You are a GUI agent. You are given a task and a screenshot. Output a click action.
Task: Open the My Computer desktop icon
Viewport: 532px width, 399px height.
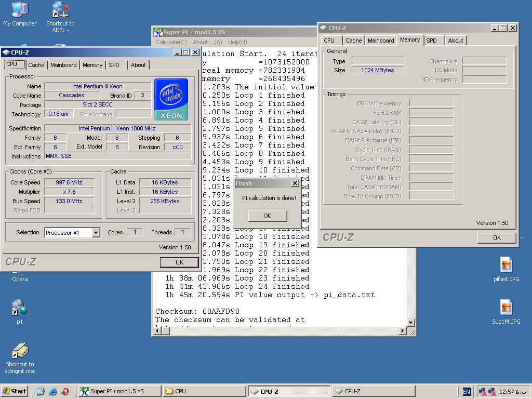pyautogui.click(x=20, y=14)
